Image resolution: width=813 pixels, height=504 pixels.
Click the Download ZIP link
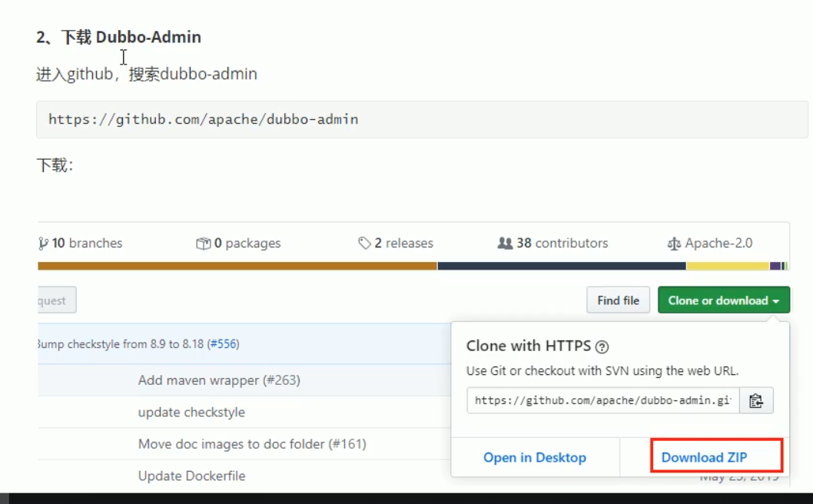point(704,457)
